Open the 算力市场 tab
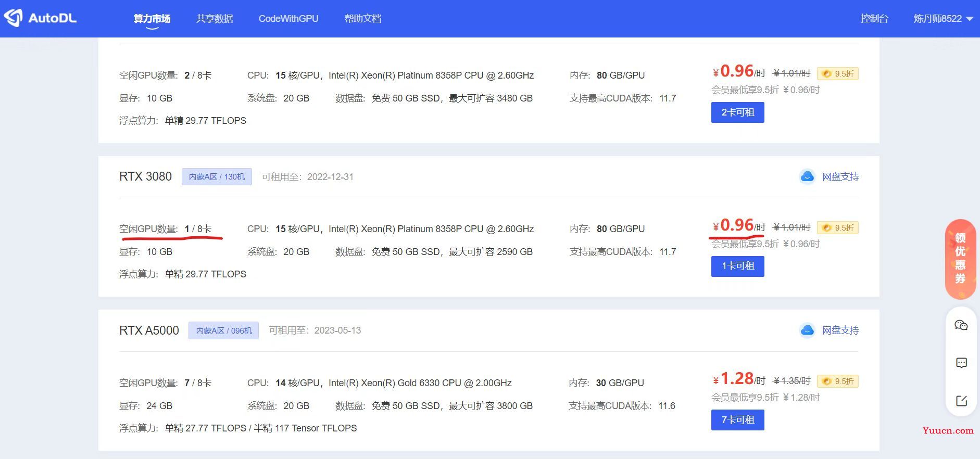980x459 pixels. [x=152, y=19]
